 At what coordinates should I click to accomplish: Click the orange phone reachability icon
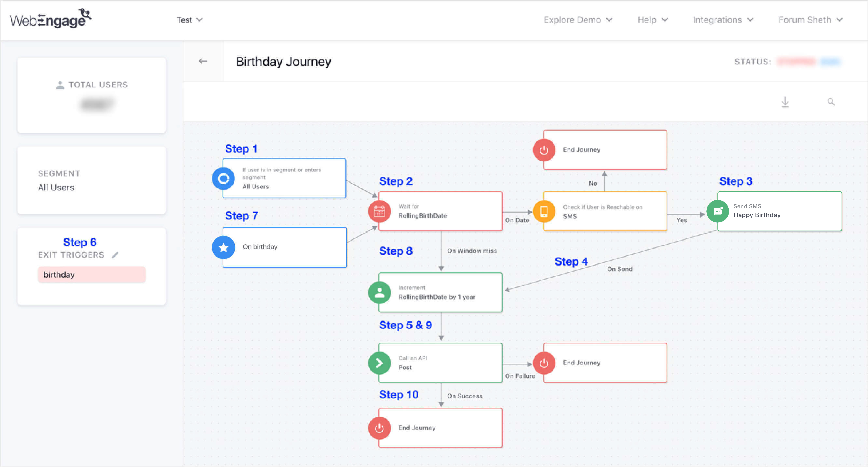click(544, 212)
